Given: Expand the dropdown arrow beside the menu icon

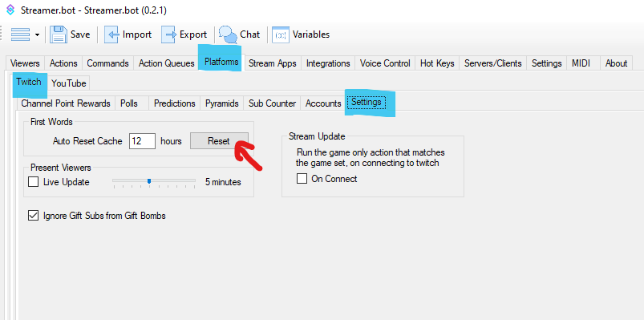Looking at the screenshot, I should tap(37, 35).
